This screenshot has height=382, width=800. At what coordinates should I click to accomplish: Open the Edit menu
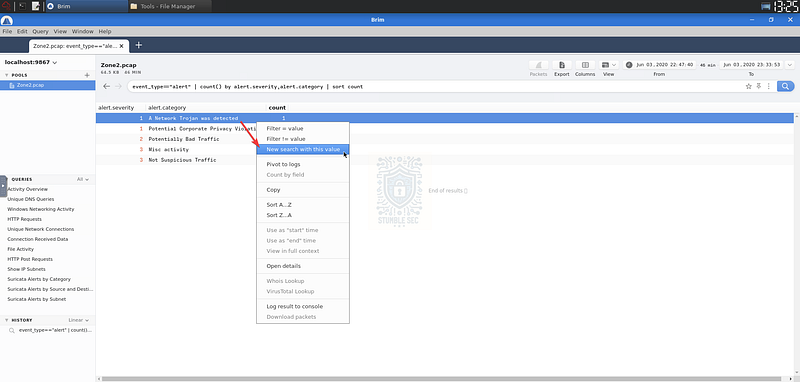(22, 31)
